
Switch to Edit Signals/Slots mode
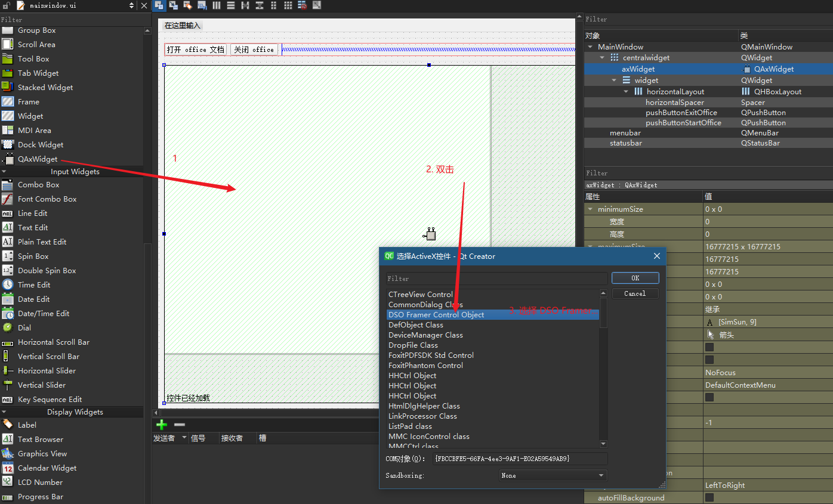(x=174, y=5)
